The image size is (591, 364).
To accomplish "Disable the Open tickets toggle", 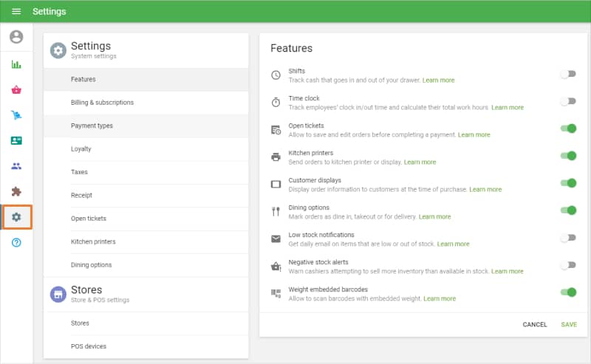I will coord(568,128).
